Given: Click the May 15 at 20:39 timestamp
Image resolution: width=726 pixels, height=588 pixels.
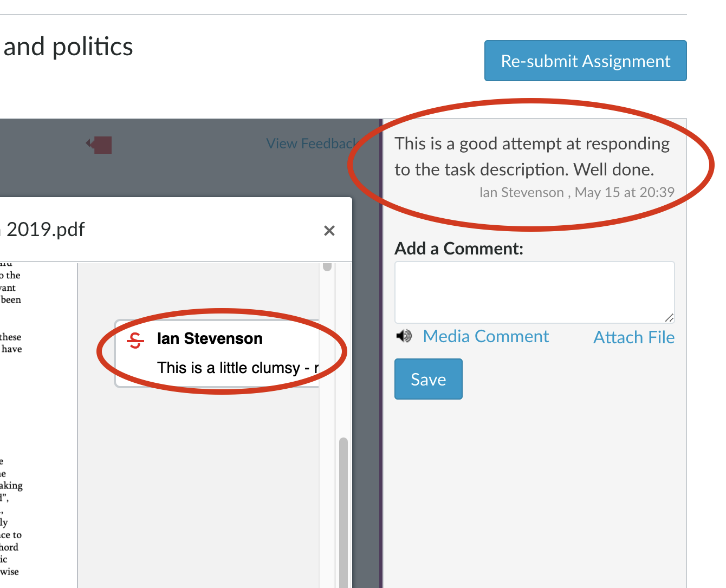Looking at the screenshot, I should [x=624, y=192].
